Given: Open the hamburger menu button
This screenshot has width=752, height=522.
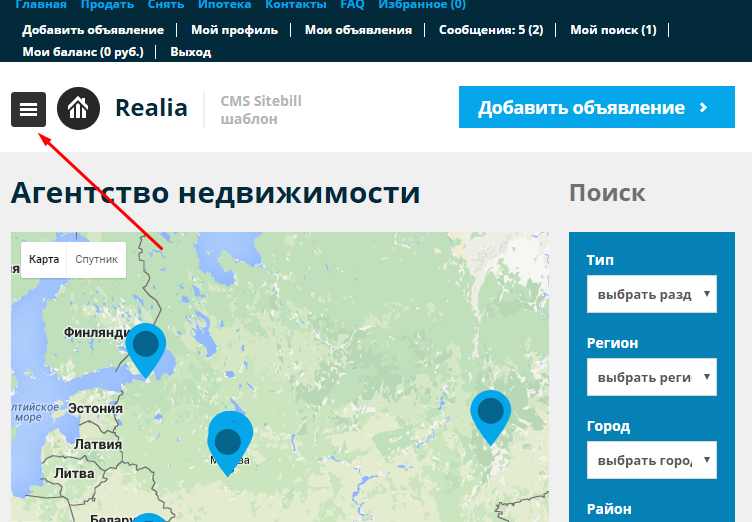Looking at the screenshot, I should coord(28,109).
